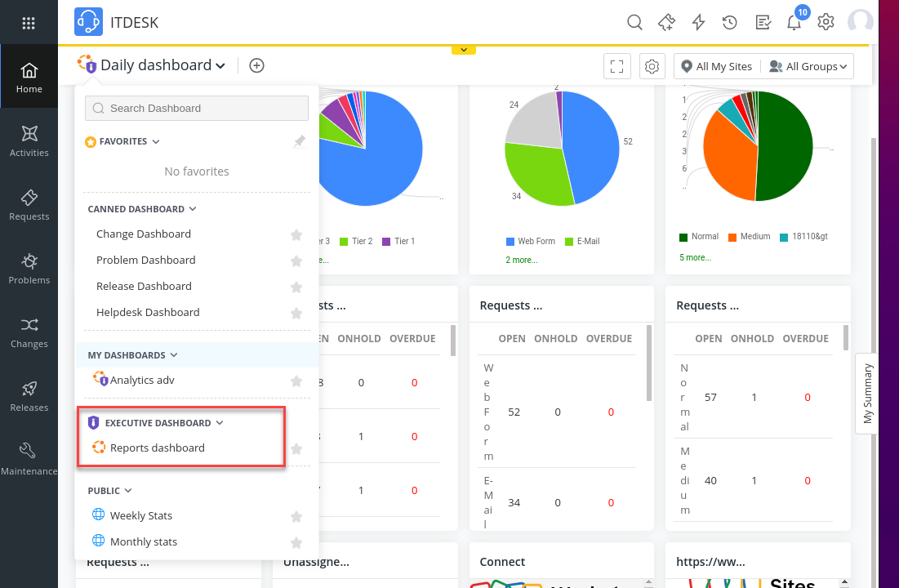The width and height of the screenshot is (899, 588).
Task: Collapse the Canned Dashboard section
Action: [x=193, y=208]
